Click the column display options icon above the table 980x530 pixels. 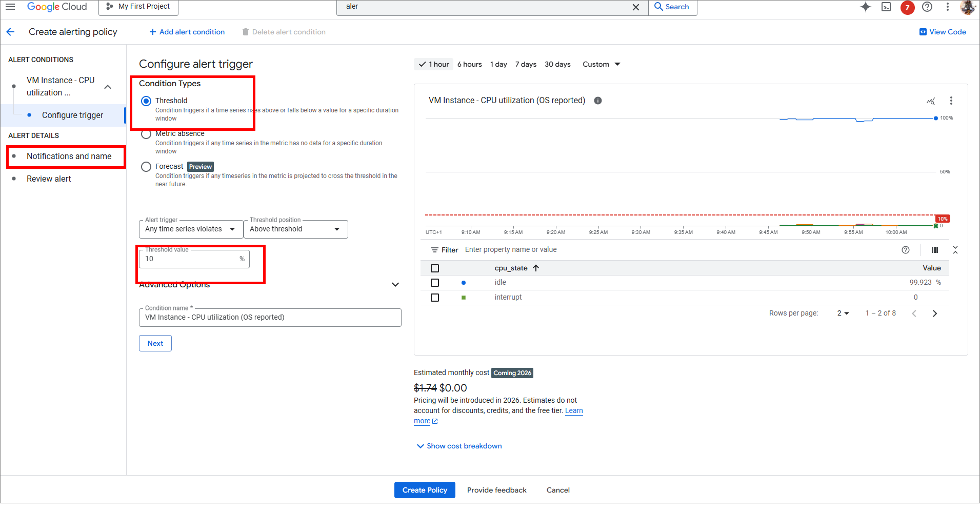(x=934, y=250)
